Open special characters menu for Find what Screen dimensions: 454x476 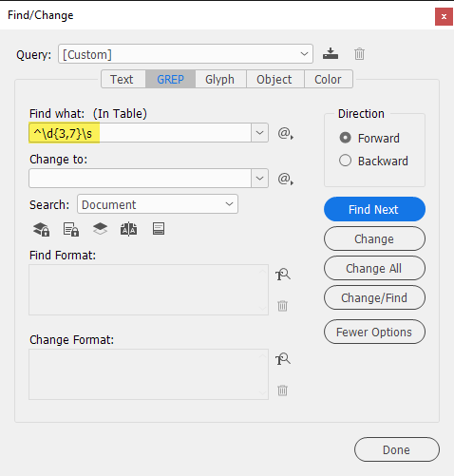tap(285, 133)
